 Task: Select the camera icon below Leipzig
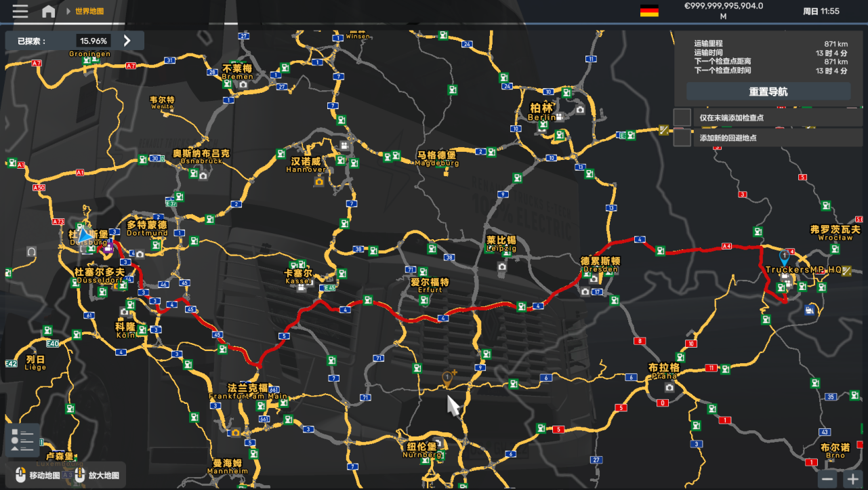(x=502, y=266)
